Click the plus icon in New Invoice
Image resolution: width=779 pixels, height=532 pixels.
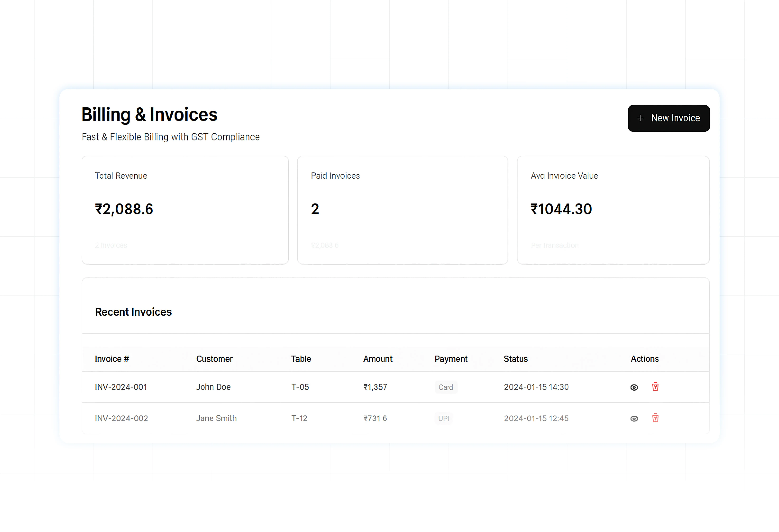coord(640,118)
